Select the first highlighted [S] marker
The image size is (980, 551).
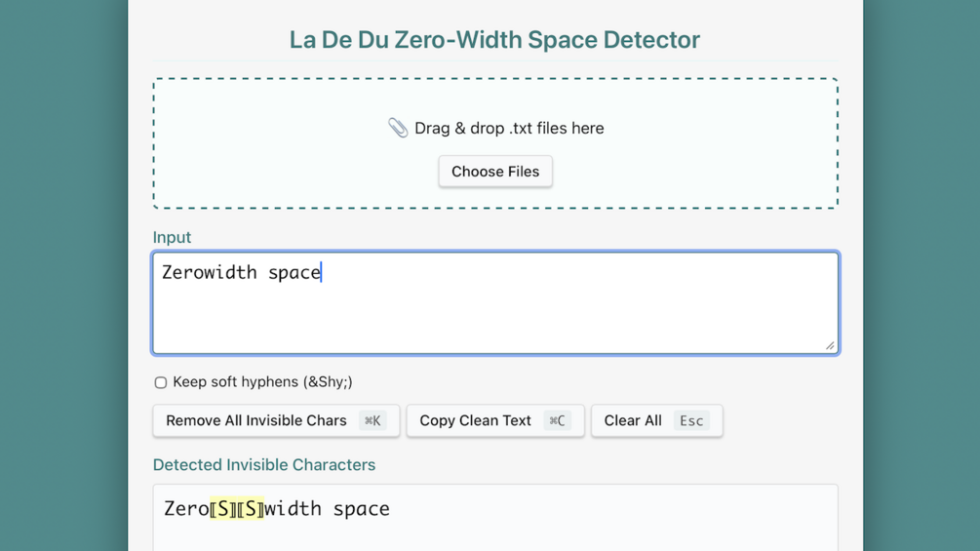[x=223, y=509]
